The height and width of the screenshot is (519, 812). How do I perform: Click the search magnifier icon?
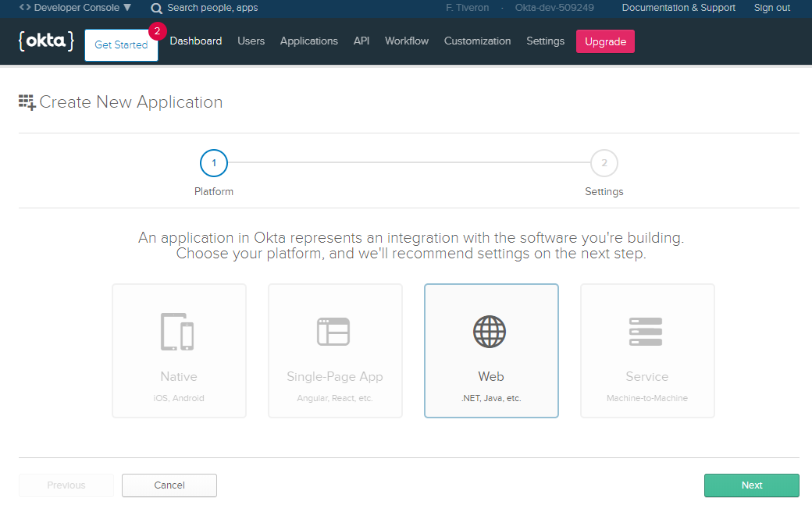(157, 9)
